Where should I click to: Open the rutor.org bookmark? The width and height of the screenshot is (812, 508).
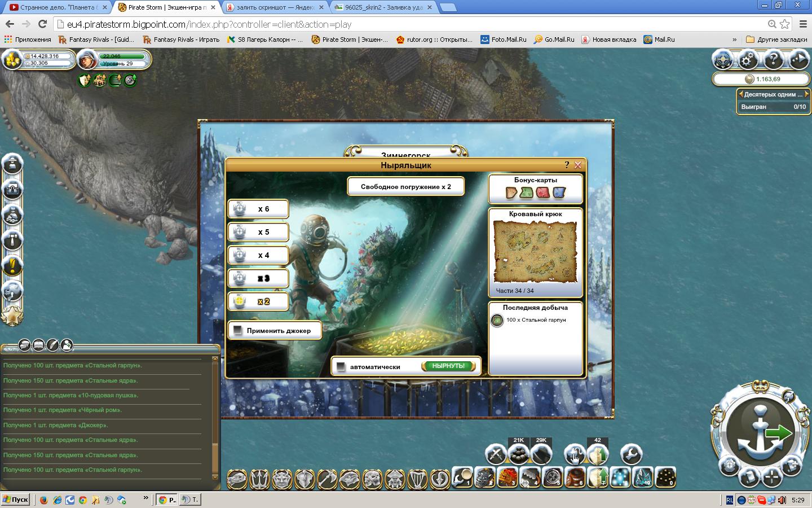coord(434,40)
